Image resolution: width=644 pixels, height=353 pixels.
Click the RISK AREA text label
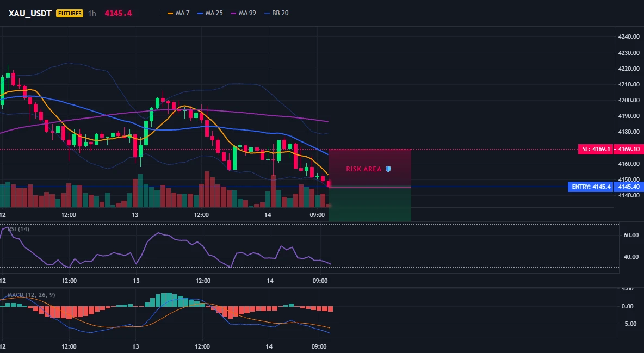click(x=363, y=169)
